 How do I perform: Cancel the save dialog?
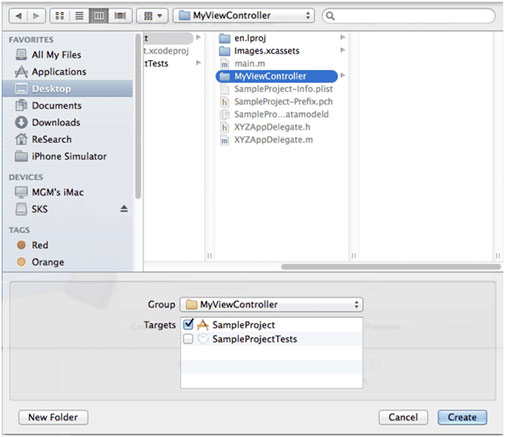[x=403, y=417]
